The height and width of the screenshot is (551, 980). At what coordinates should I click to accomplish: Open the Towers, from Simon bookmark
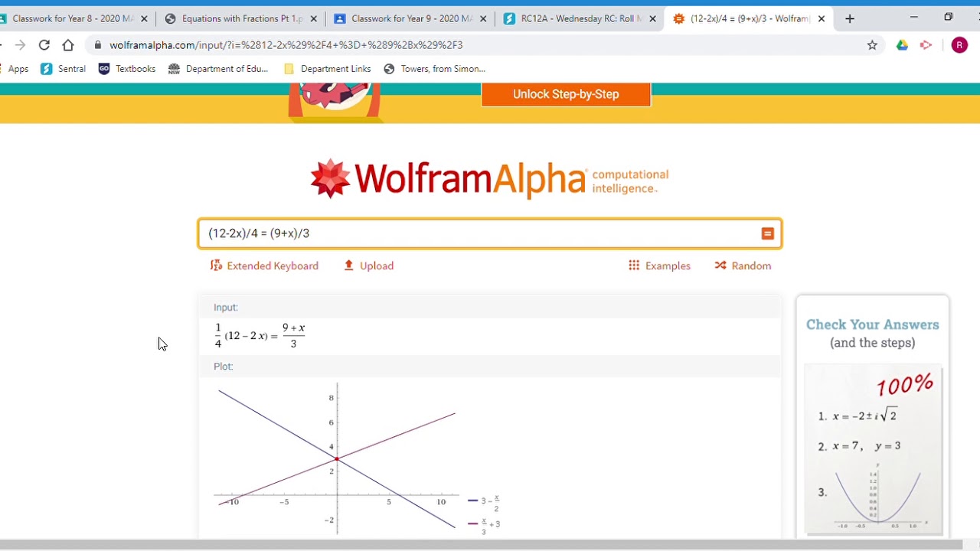(434, 69)
